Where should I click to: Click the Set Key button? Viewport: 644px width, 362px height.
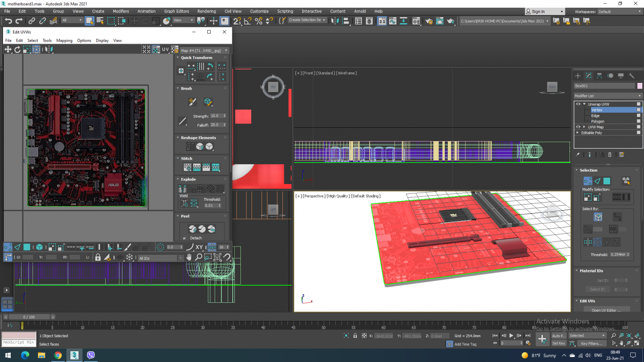click(559, 344)
